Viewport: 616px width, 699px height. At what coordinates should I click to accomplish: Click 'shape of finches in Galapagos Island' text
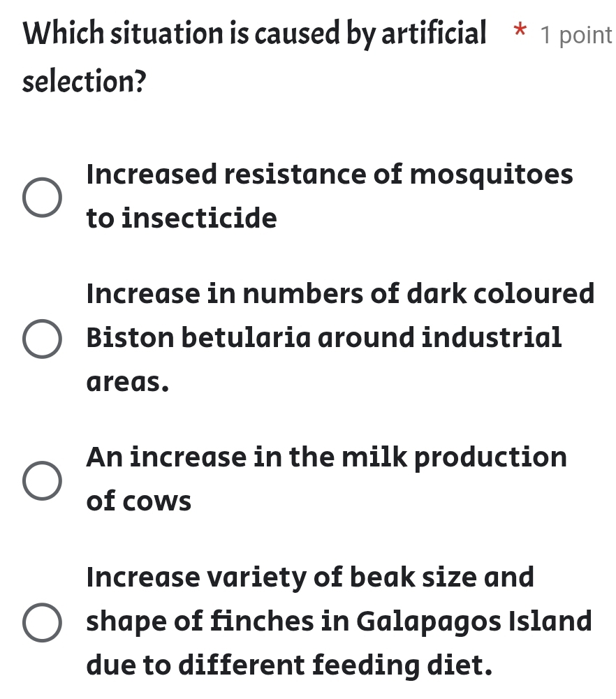click(x=337, y=621)
